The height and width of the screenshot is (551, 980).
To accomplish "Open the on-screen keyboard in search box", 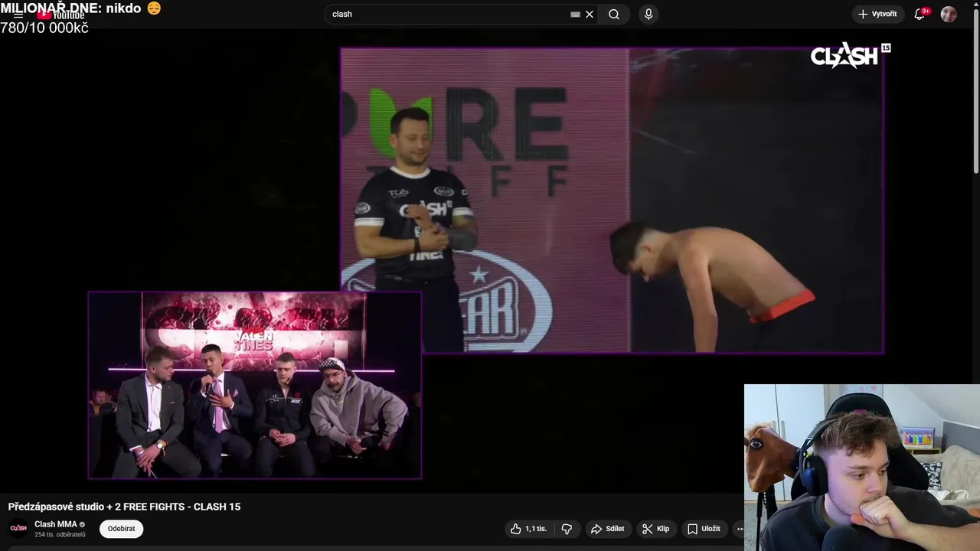I will click(575, 14).
